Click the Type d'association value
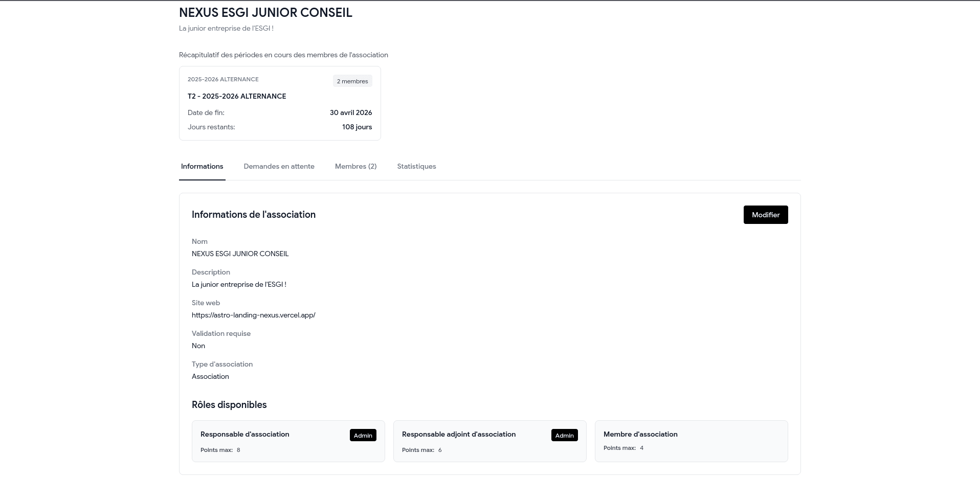The width and height of the screenshot is (980, 477). tap(210, 377)
